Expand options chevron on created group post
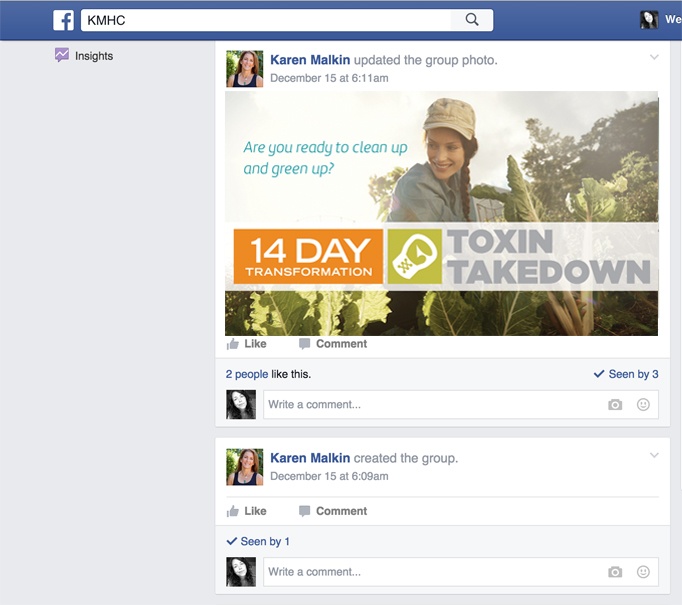This screenshot has width=682, height=605. (654, 455)
